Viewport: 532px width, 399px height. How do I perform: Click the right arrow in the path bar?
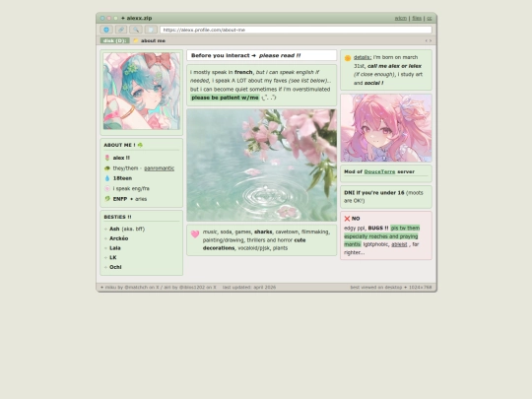[x=431, y=40]
